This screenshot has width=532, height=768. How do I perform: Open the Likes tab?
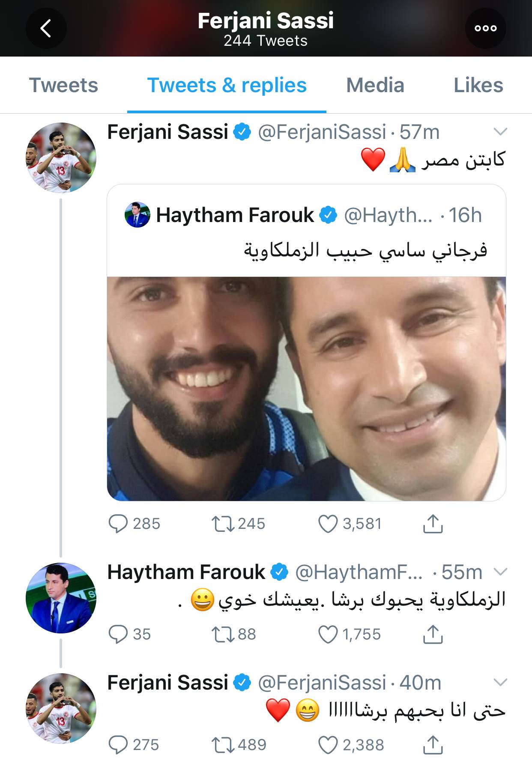(478, 85)
